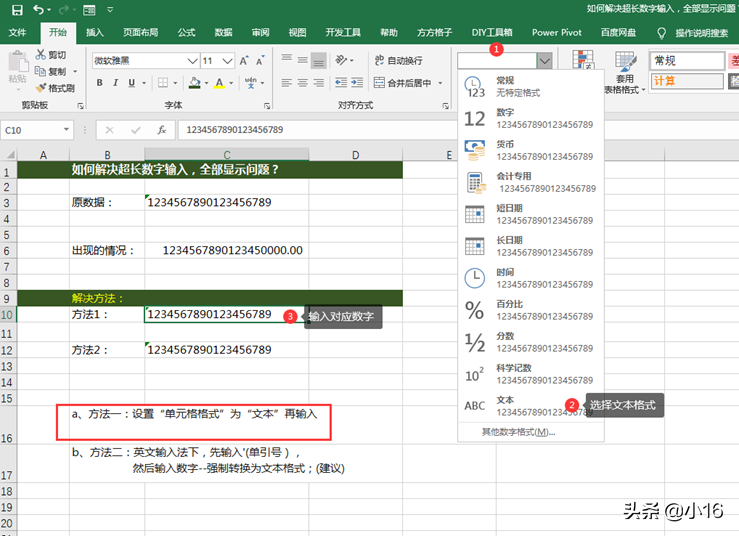Switch to the Data (数据) tab
The height and width of the screenshot is (536, 739).
223,33
